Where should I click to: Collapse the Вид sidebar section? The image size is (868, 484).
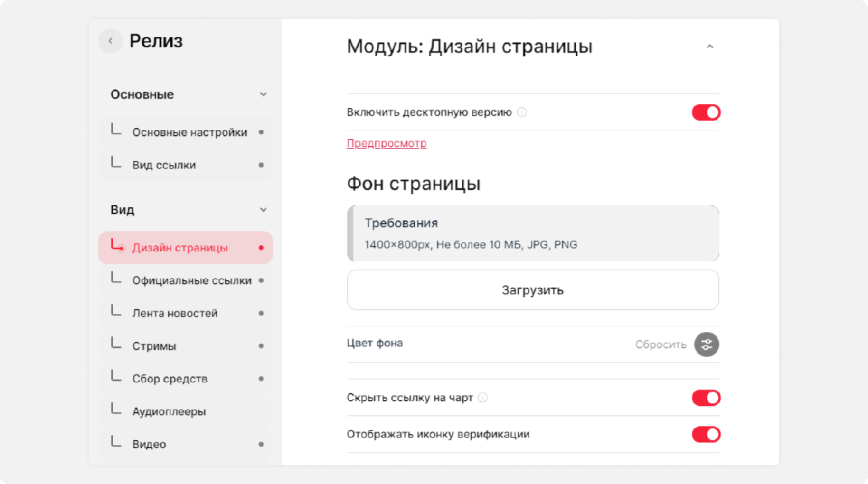(263, 210)
